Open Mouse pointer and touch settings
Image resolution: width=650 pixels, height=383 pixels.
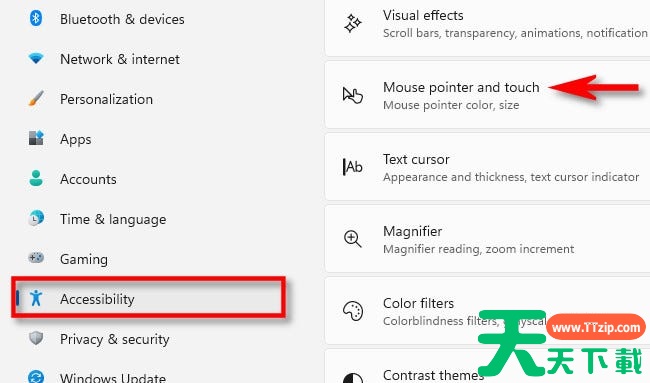pyautogui.click(x=488, y=95)
